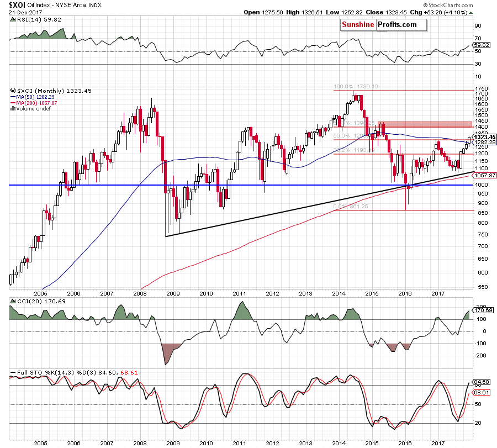Click the volume bars icon beside Volume undef

tap(13, 108)
